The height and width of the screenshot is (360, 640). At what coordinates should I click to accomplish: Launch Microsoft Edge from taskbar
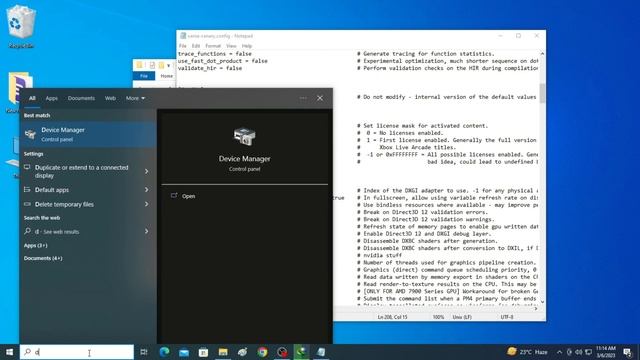(x=164, y=352)
